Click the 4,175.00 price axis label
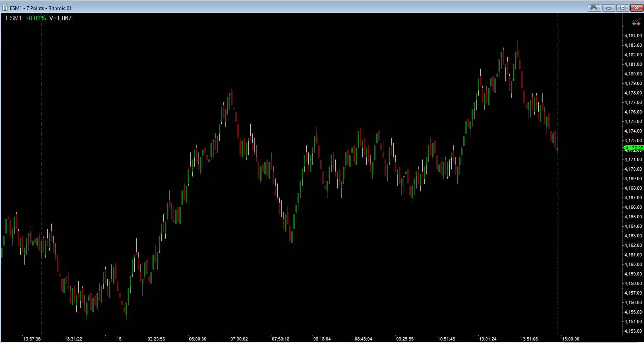The height and width of the screenshot is (343, 644). (633, 121)
